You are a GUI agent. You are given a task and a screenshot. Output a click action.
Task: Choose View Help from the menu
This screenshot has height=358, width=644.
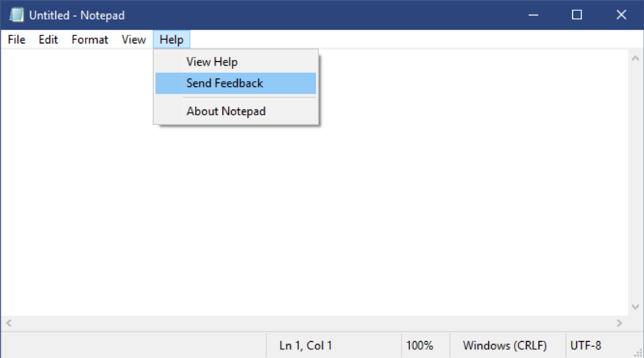(212, 62)
